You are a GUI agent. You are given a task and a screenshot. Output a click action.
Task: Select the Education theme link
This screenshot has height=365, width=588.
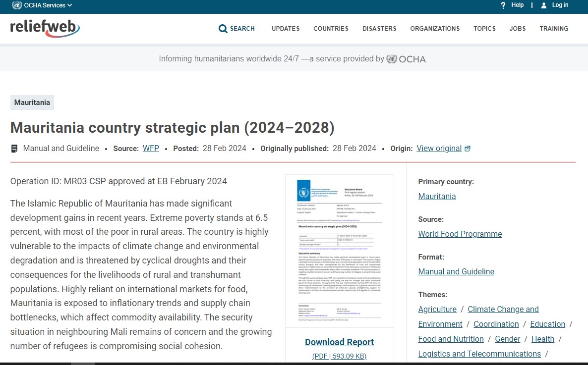click(547, 324)
